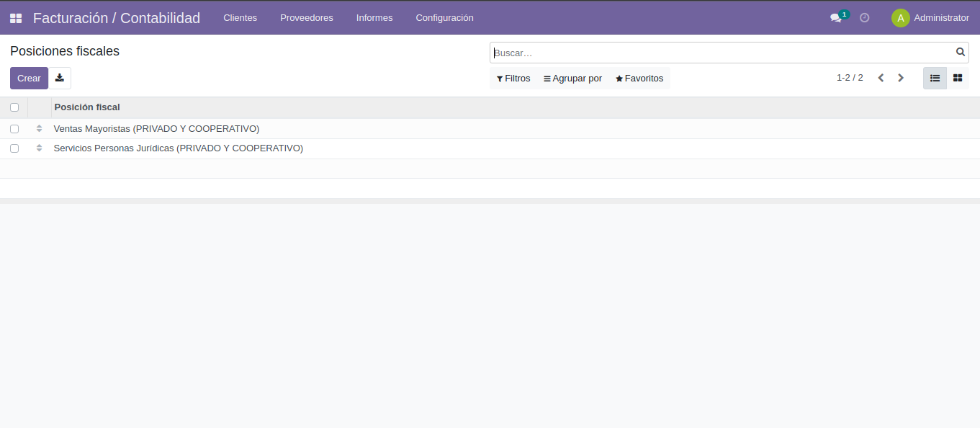The height and width of the screenshot is (428, 980).
Task: Open the Agrupar por dropdown
Action: point(572,78)
